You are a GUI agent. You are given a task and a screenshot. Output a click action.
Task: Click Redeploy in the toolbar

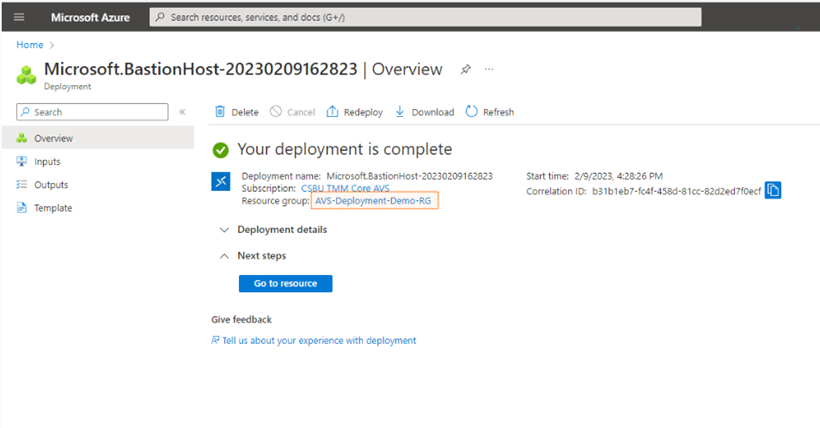point(363,112)
